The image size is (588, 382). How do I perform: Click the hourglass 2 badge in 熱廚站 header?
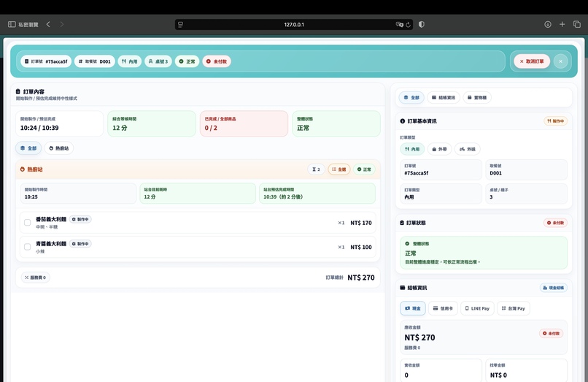(316, 169)
